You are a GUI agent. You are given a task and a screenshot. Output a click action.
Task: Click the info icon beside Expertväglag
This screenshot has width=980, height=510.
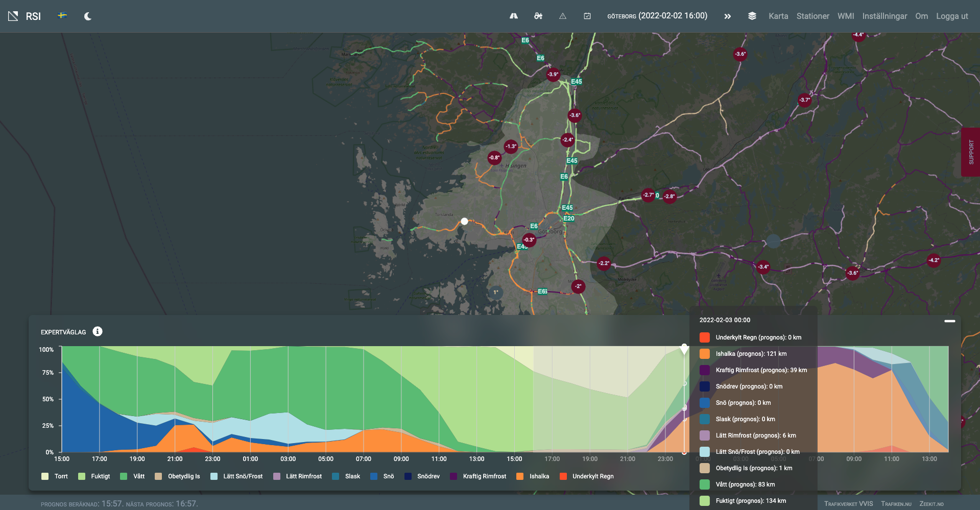click(98, 332)
